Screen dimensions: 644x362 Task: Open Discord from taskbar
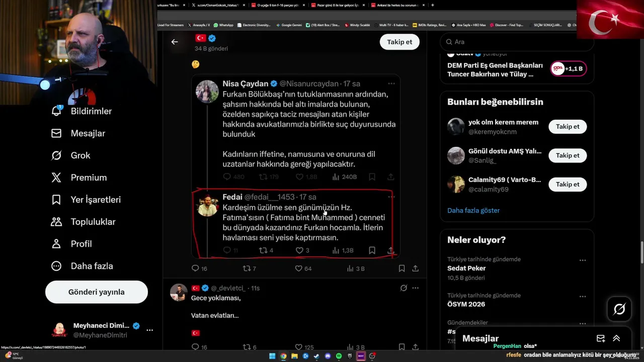click(328, 356)
